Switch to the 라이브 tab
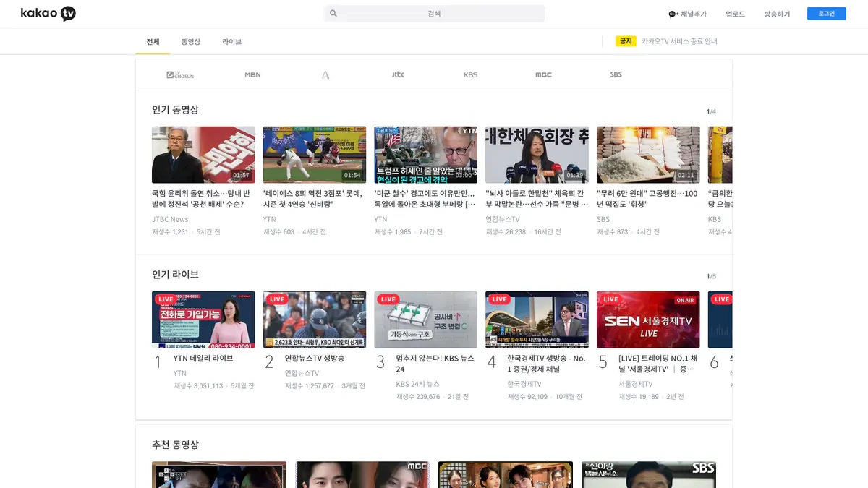This screenshot has width=868, height=488. coord(232,42)
